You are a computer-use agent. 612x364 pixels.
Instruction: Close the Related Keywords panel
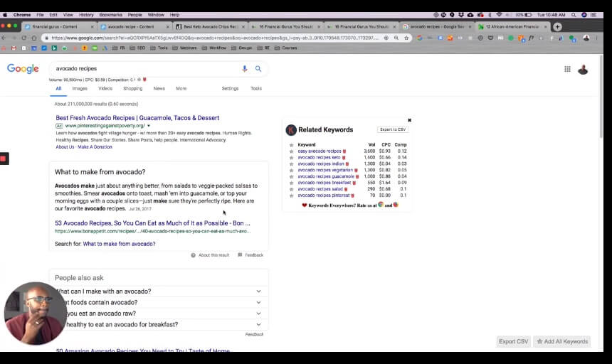click(x=409, y=120)
